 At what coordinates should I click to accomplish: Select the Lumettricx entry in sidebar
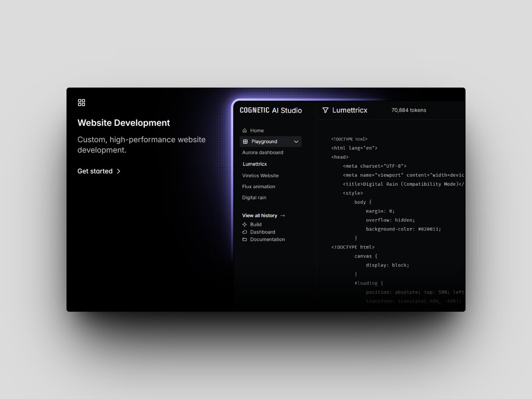pos(255,164)
